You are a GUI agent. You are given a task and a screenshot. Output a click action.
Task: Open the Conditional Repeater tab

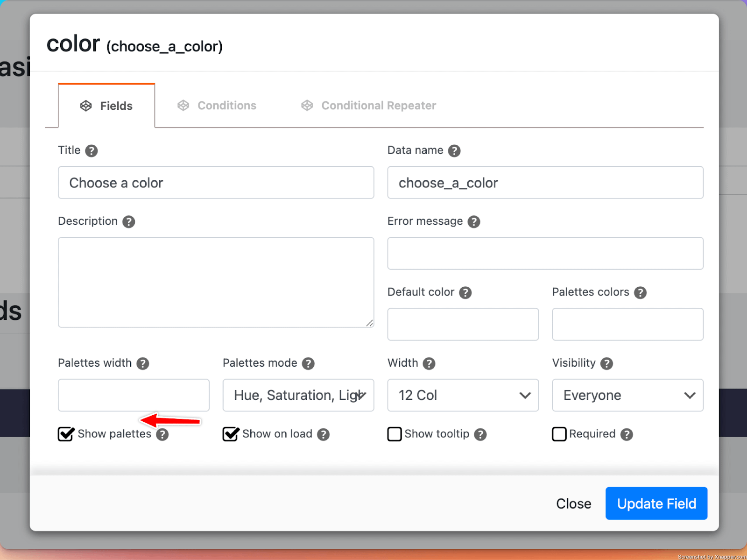coord(369,106)
